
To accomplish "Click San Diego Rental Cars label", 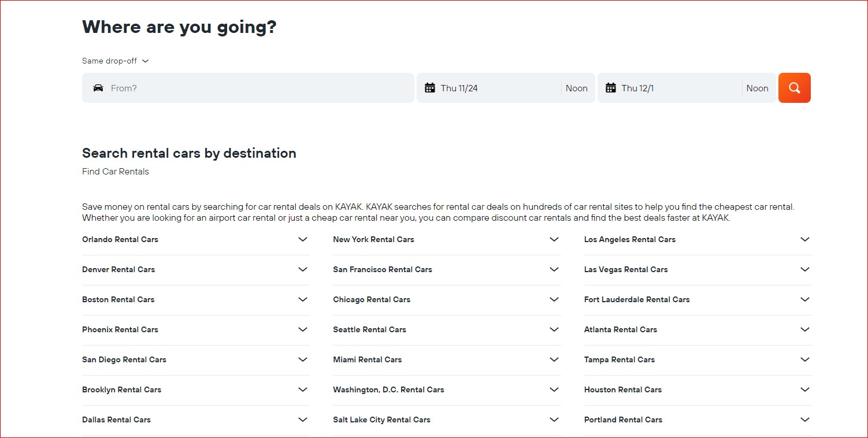I will [124, 359].
